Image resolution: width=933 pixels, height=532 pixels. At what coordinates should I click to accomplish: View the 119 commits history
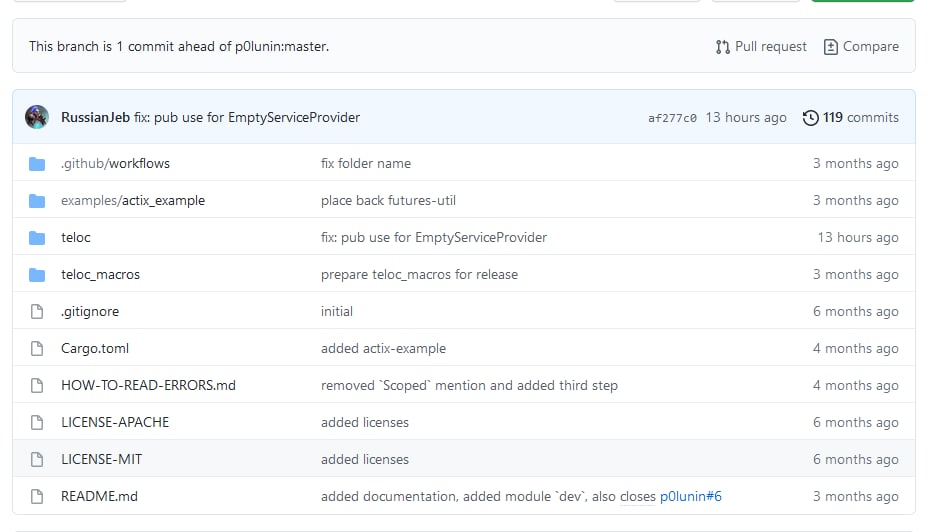click(860, 118)
